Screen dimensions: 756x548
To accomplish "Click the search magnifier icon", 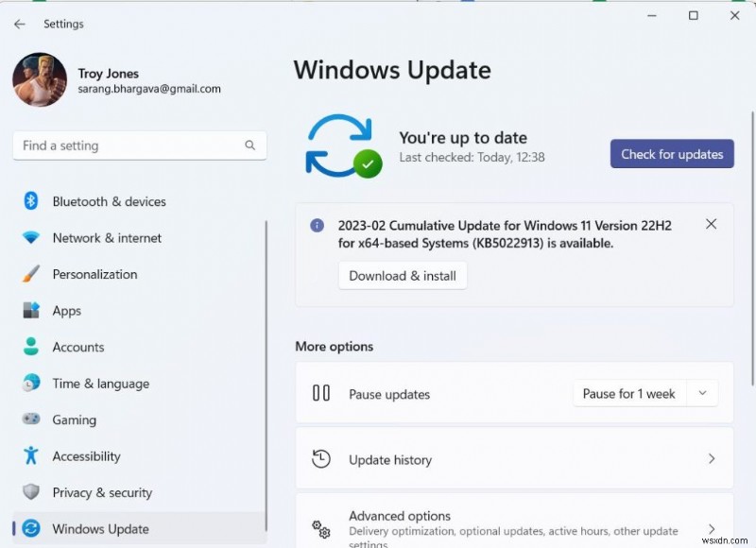I will coord(249,146).
